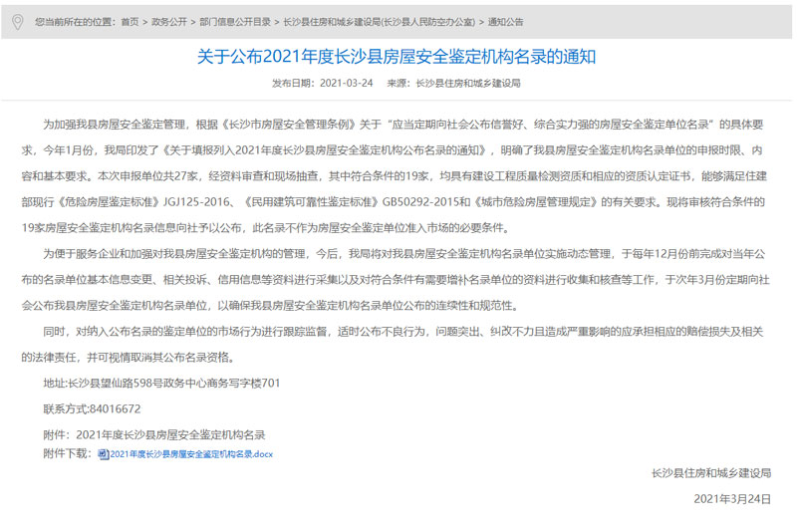
Task: Open 政务公开 breadcrumb link
Action: 167,21
